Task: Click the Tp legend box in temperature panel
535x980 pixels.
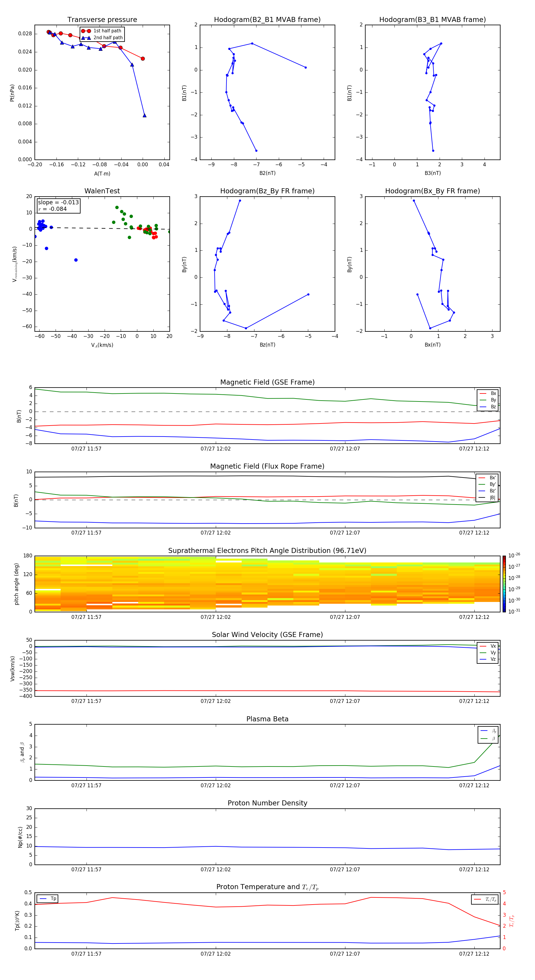Action: [48, 899]
